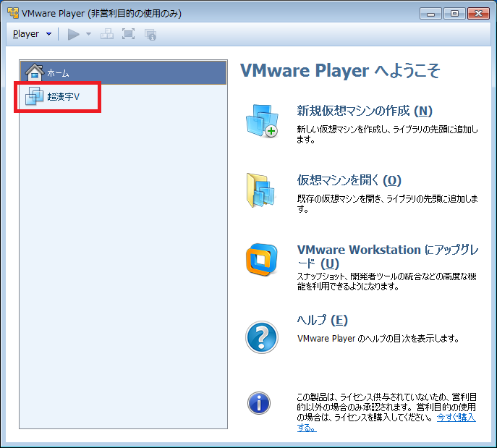
Task: Expand the power options dropdown arrow
Action: (x=89, y=34)
